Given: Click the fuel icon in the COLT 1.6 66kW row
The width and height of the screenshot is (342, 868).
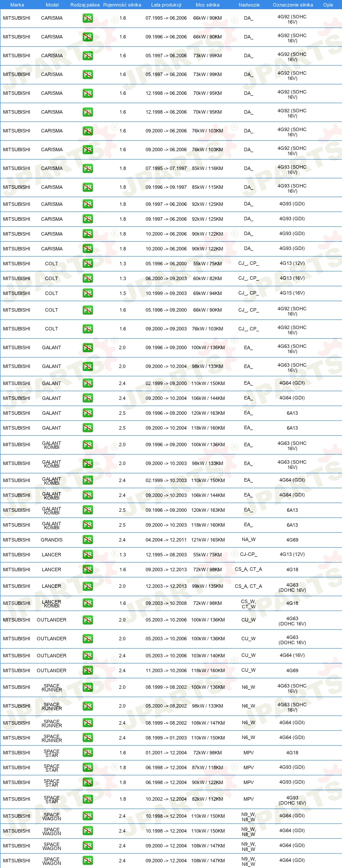Looking at the screenshot, I should click(x=87, y=310).
